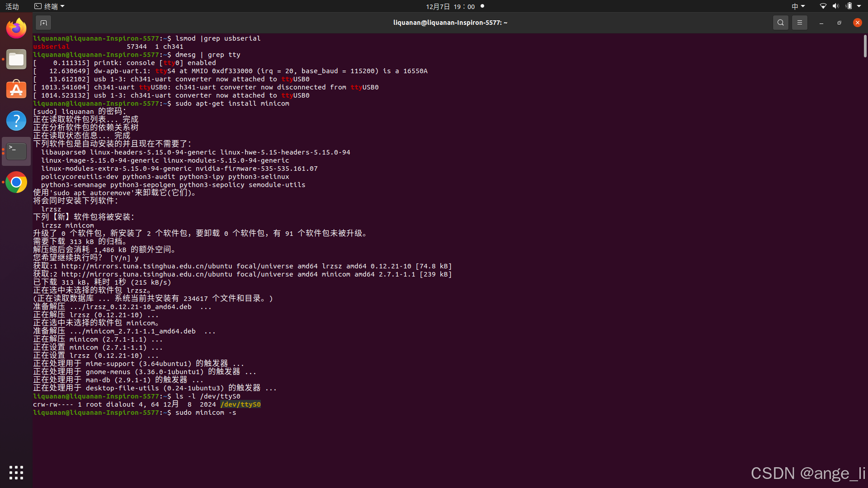Minimize the terminal window
The image size is (868, 488).
[821, 23]
